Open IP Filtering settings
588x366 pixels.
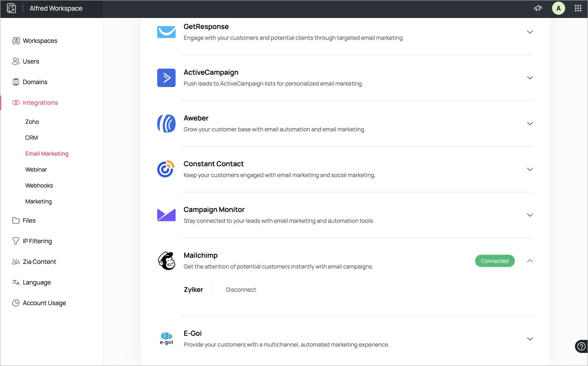tap(37, 241)
